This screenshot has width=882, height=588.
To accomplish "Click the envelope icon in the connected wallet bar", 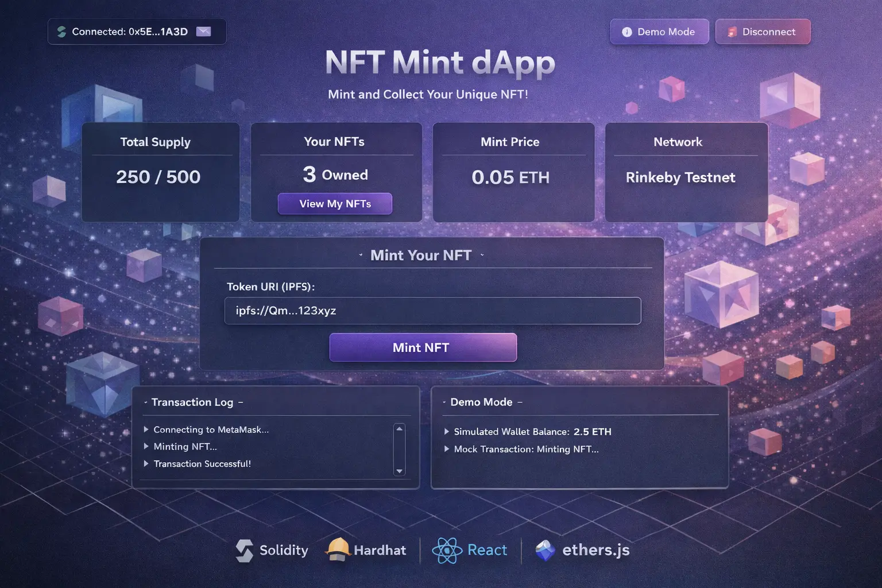I will coord(204,32).
